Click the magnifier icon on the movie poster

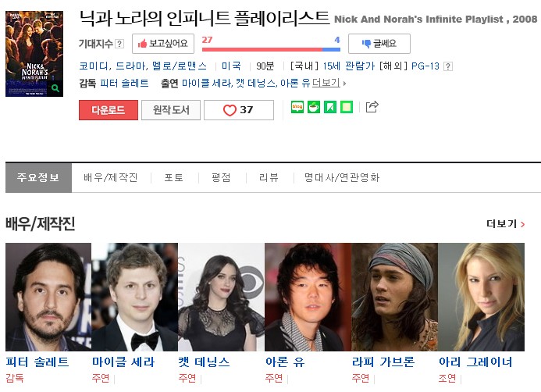pos(55,88)
